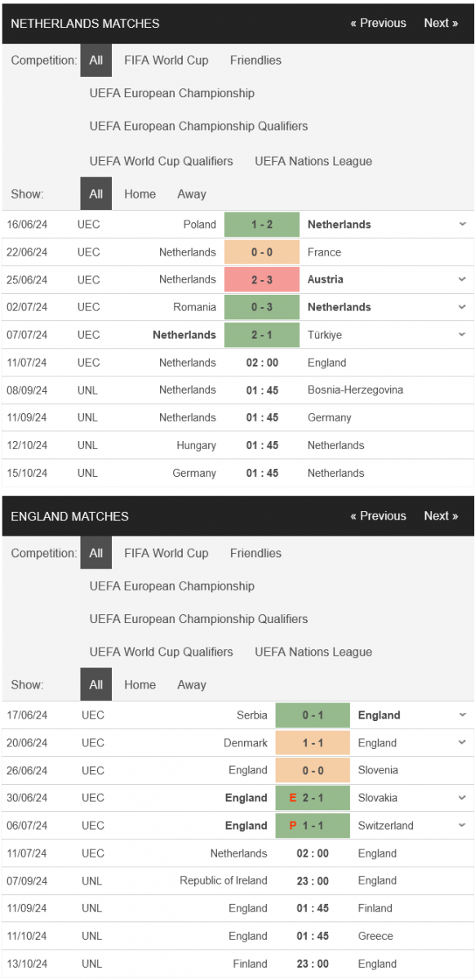Expand the England vs Slovakia match chevron
The height and width of the screenshot is (980, 475).
462,798
